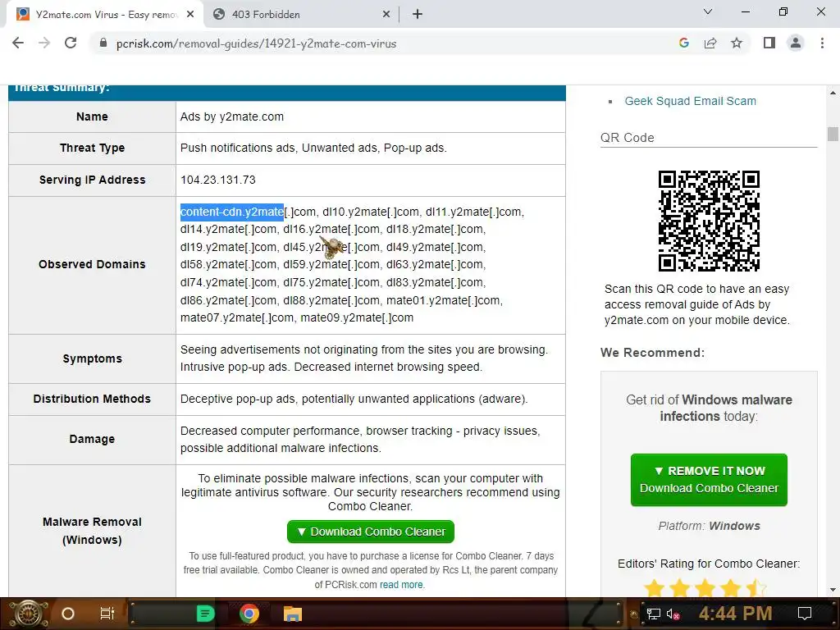Click the highlighted content-cdn.y2mate text
The width and height of the screenshot is (840, 630).
(x=232, y=212)
